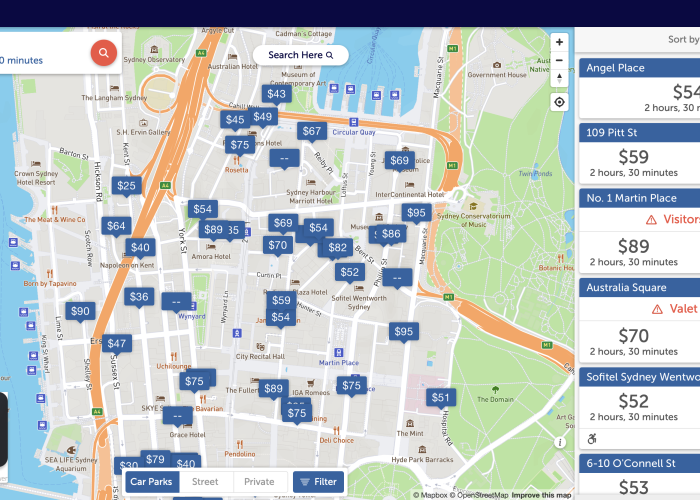Select the $47 marker on Sussex St
The height and width of the screenshot is (500, 700).
[117, 344]
